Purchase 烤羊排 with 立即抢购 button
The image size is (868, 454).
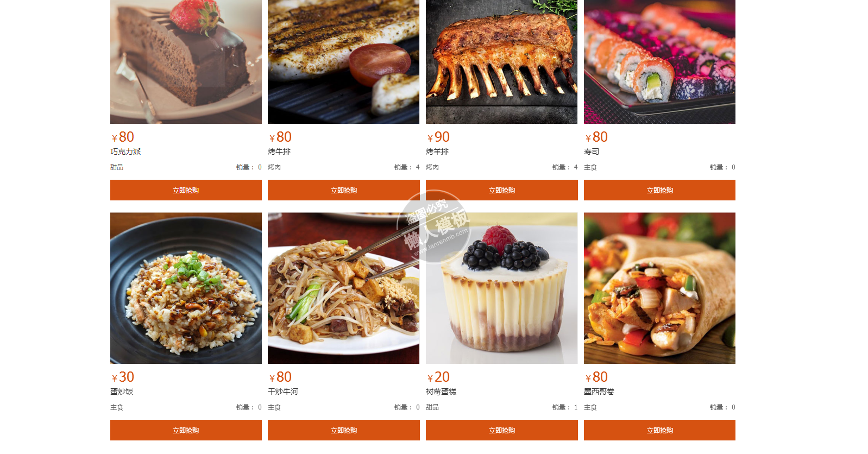coord(501,190)
